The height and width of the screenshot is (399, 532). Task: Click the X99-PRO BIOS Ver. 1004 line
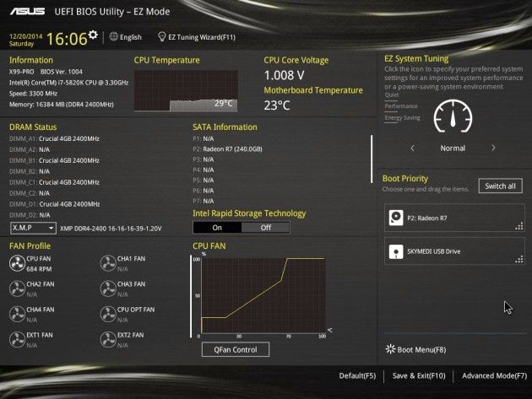(x=46, y=72)
